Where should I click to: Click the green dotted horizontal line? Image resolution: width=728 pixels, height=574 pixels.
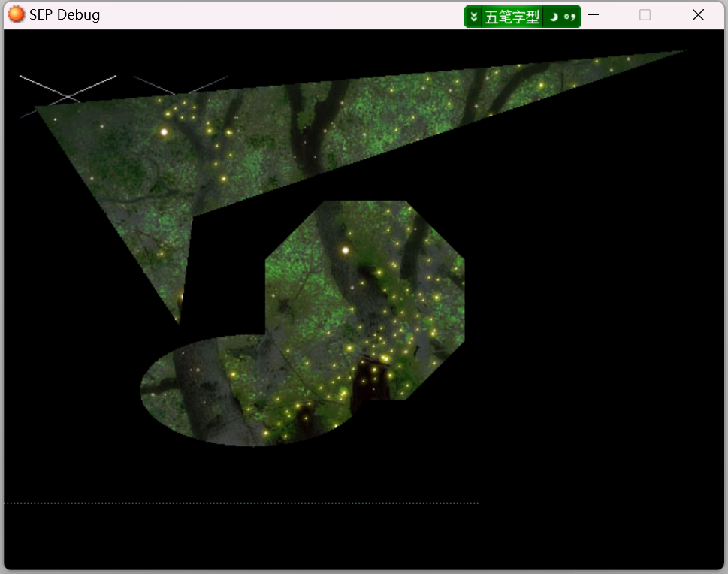[241, 503]
